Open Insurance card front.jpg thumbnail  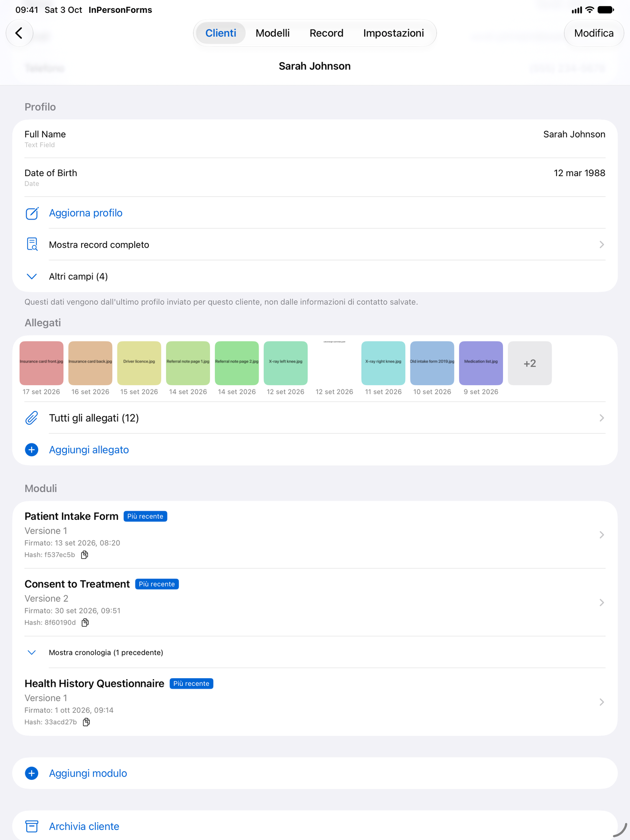click(x=42, y=363)
